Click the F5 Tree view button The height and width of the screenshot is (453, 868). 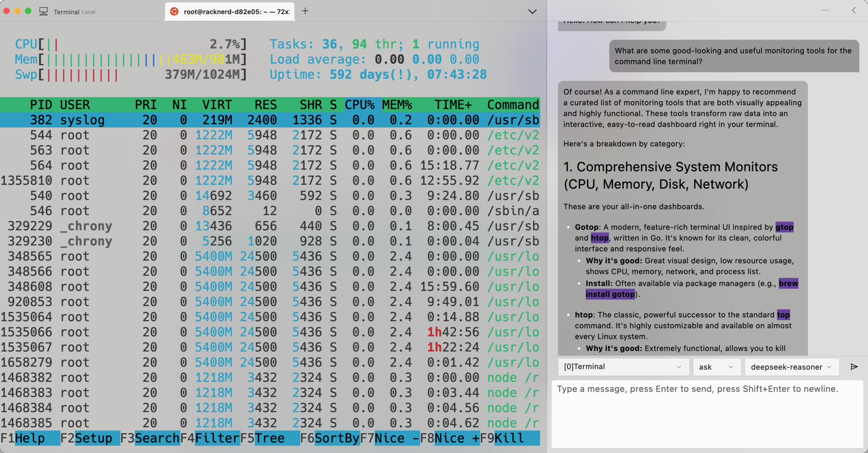[x=269, y=438]
